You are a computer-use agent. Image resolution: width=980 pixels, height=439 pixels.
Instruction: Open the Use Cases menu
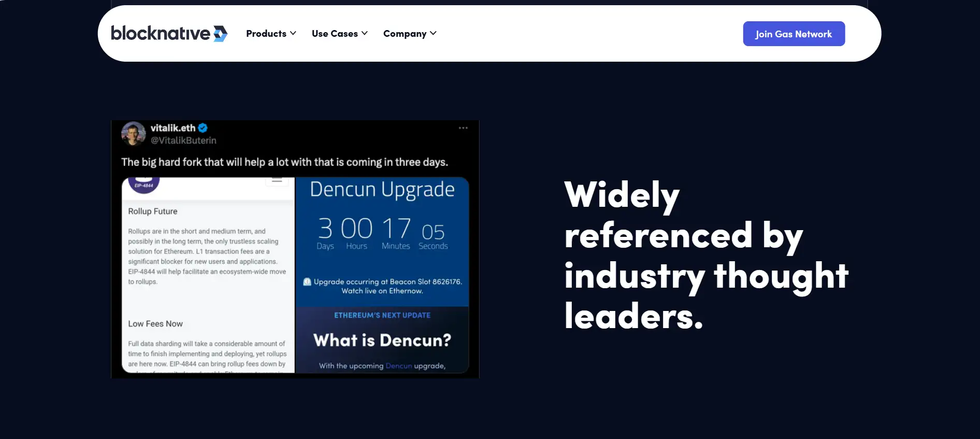pyautogui.click(x=335, y=34)
